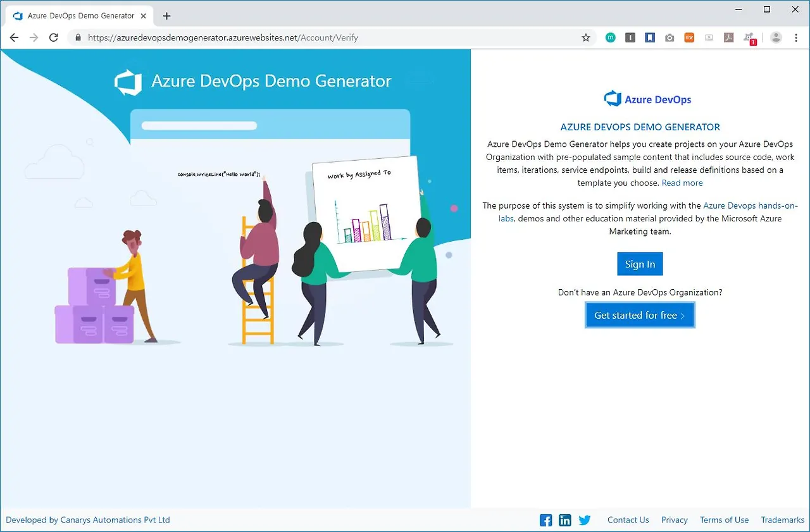This screenshot has height=532, width=810.
Task: Click the Sign In button
Action: (640, 264)
